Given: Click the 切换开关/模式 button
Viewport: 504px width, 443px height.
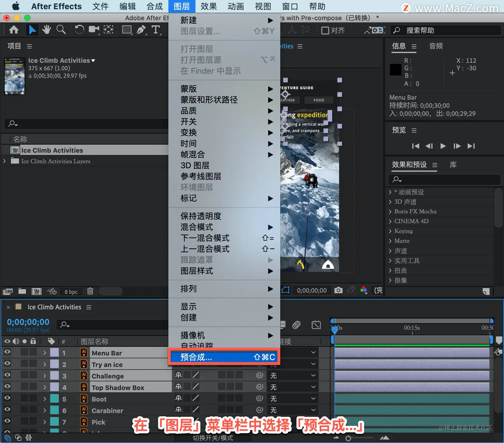Looking at the screenshot, I should [x=213, y=438].
